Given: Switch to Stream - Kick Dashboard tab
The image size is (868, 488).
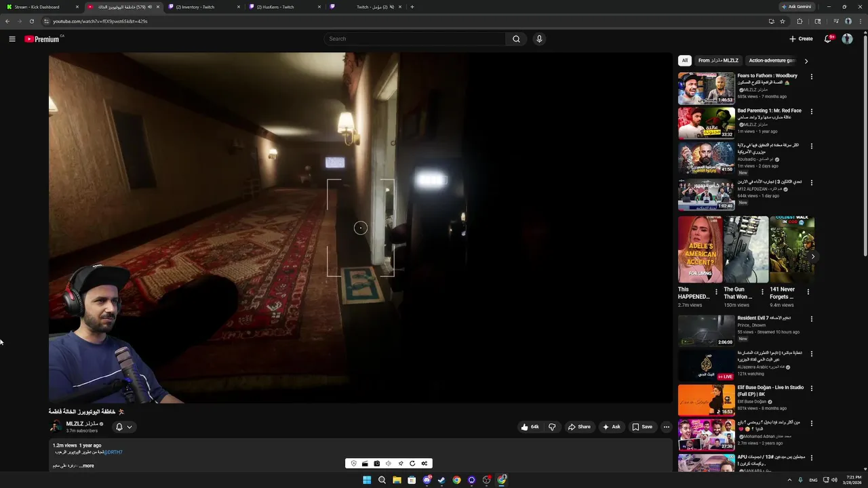Looking at the screenshot, I should (x=42, y=7).
